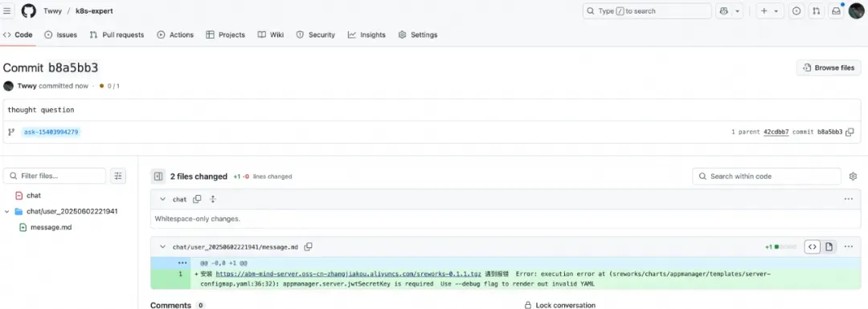Collapse the chat file diff
Image resolution: width=868 pixels, height=309 pixels.
162,200
